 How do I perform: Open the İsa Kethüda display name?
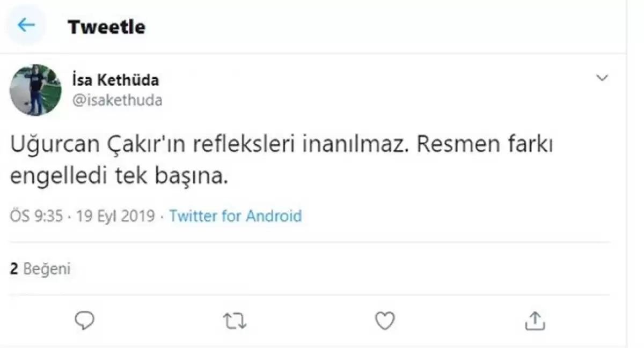tap(115, 80)
